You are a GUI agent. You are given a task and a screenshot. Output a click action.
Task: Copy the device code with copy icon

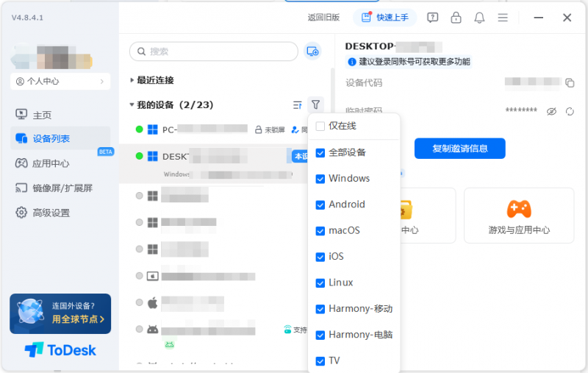coord(570,82)
